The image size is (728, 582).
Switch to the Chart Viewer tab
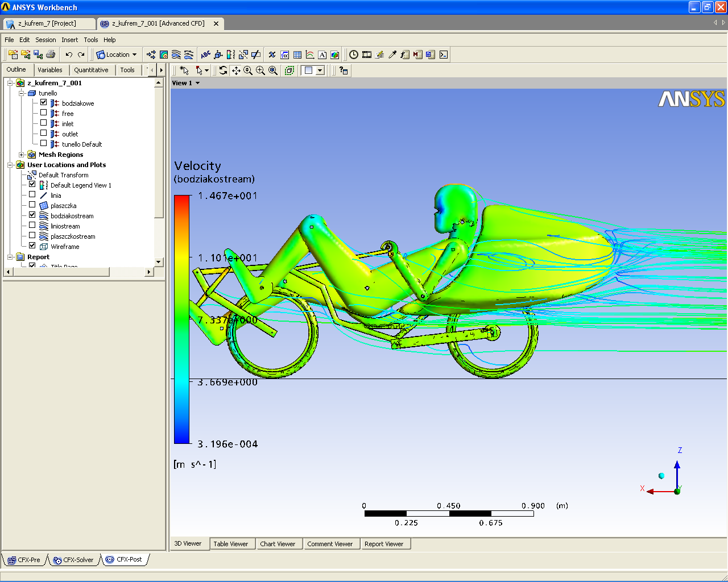pyautogui.click(x=278, y=544)
